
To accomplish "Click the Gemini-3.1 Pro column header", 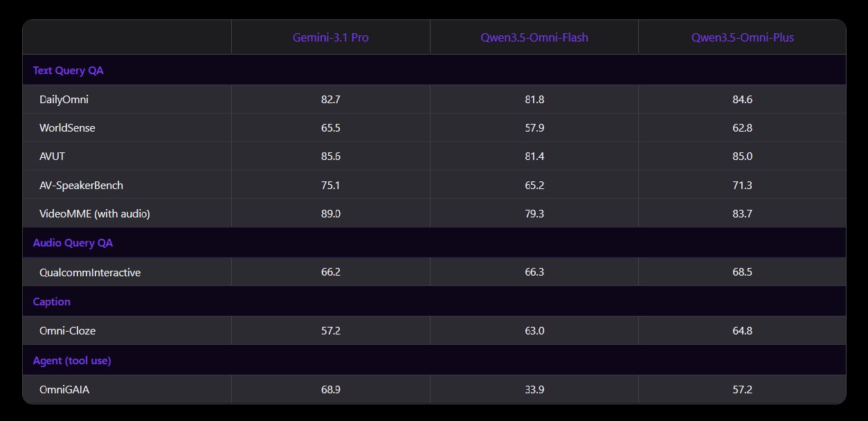I will 330,37.
